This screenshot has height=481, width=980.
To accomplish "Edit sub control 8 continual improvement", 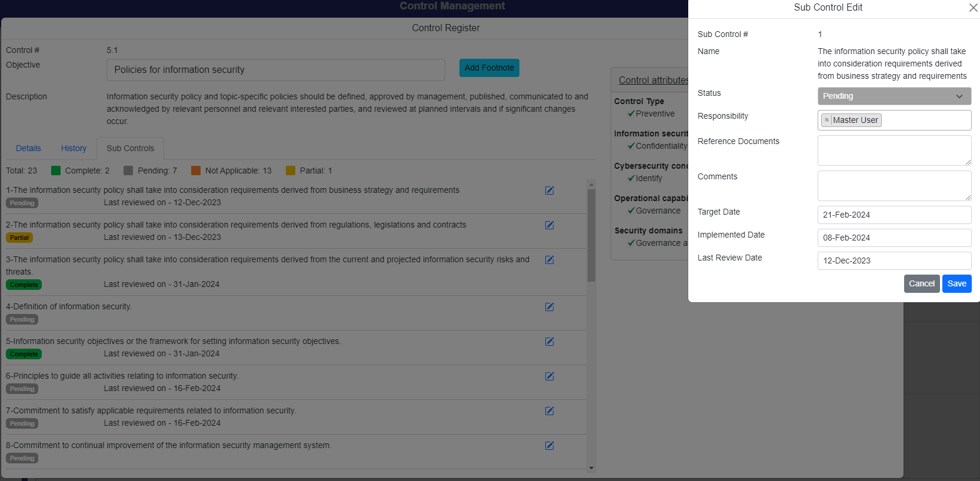I will (x=549, y=446).
